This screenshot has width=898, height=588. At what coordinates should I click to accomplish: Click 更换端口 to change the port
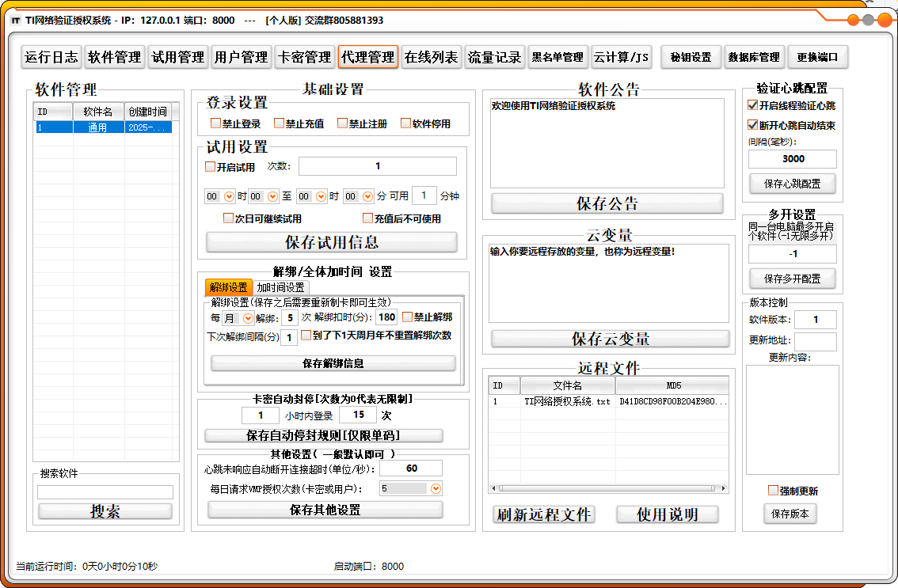[x=815, y=56]
